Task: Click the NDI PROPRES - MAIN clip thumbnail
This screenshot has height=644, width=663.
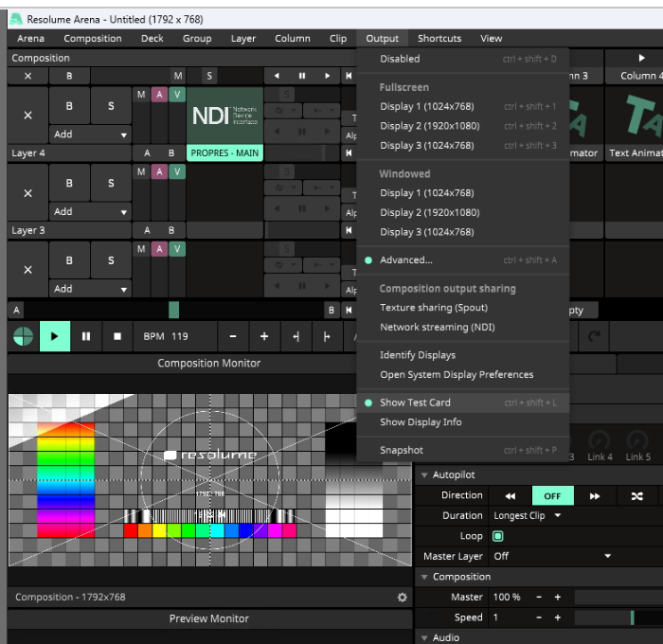Action: pos(224,116)
